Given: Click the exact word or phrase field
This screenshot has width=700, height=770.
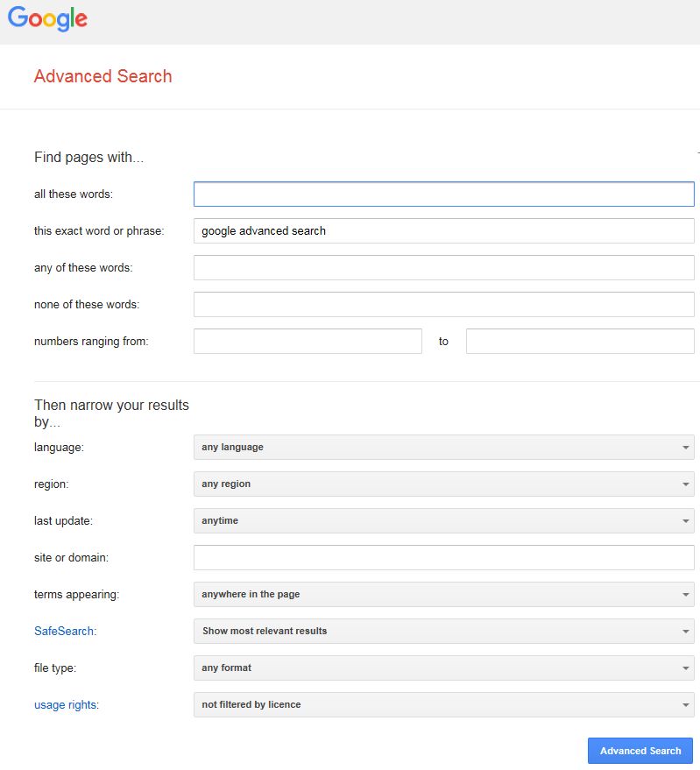Looking at the screenshot, I should pos(443,230).
